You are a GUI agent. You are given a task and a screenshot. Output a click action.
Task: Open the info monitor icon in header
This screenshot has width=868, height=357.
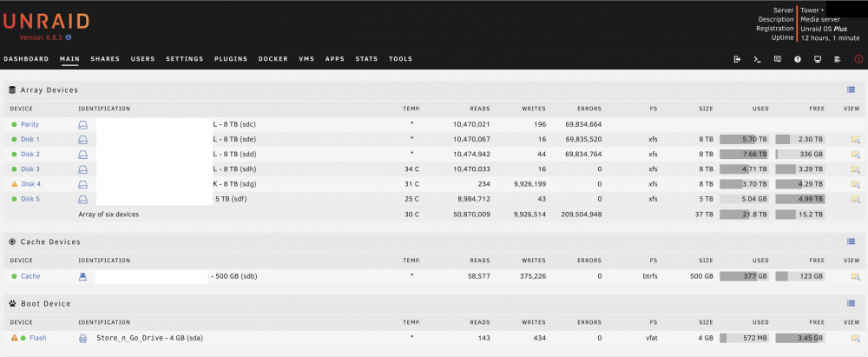coord(818,59)
